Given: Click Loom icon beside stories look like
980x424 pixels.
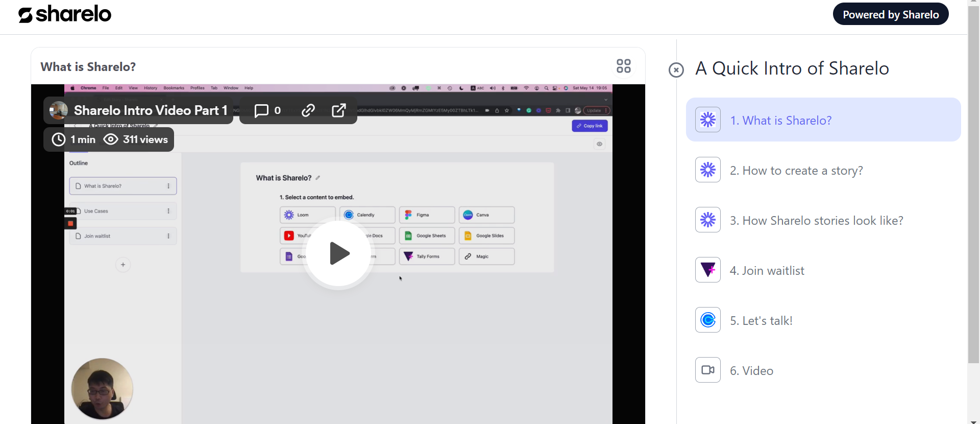Looking at the screenshot, I should coord(708,220).
